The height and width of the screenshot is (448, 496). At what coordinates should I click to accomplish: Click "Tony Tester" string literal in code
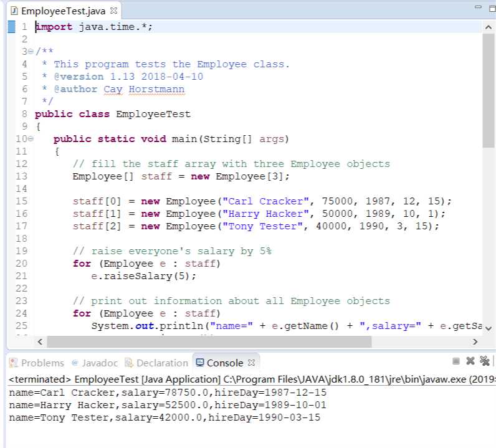[x=262, y=226]
